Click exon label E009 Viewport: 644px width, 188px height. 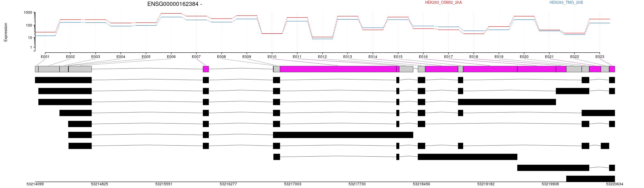pyautogui.click(x=247, y=57)
